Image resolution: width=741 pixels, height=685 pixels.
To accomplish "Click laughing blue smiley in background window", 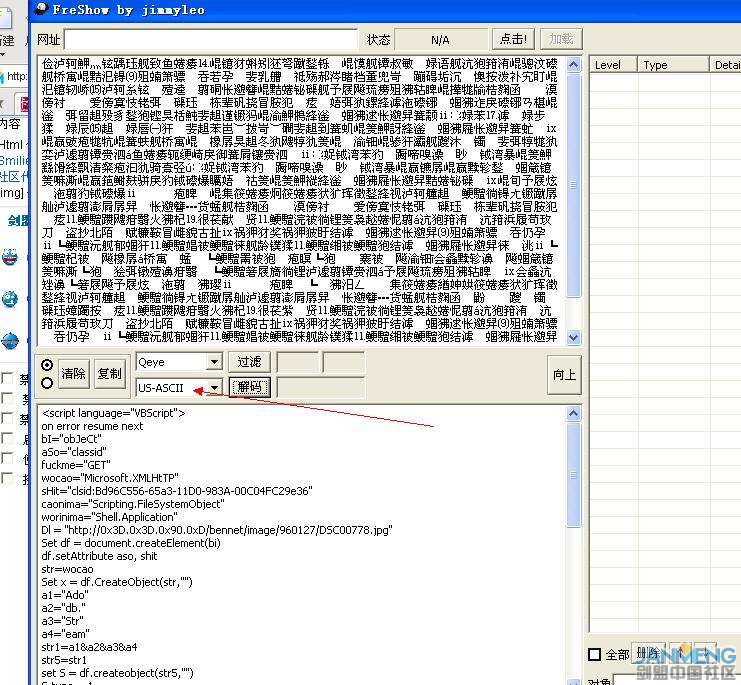I will [10, 258].
